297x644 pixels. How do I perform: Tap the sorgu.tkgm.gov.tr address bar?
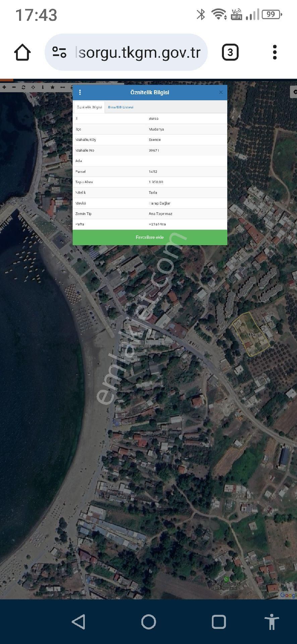tap(126, 52)
